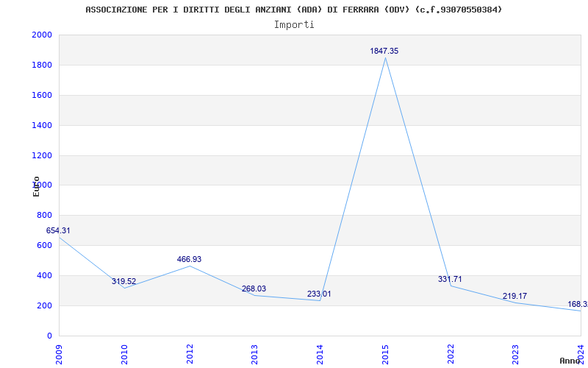Click the 600 y-axis tick label
The height and width of the screenshot is (368, 588).
pos(44,245)
